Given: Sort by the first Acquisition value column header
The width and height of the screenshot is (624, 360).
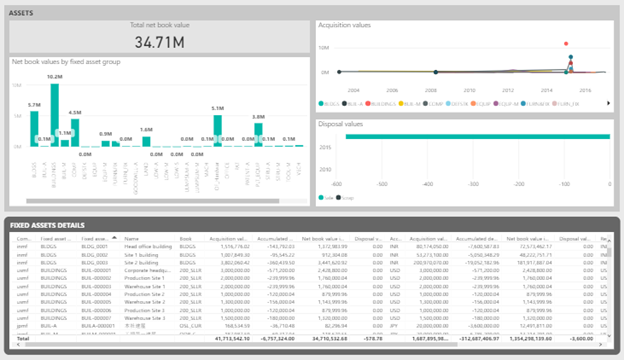Looking at the screenshot, I should pos(228,239).
